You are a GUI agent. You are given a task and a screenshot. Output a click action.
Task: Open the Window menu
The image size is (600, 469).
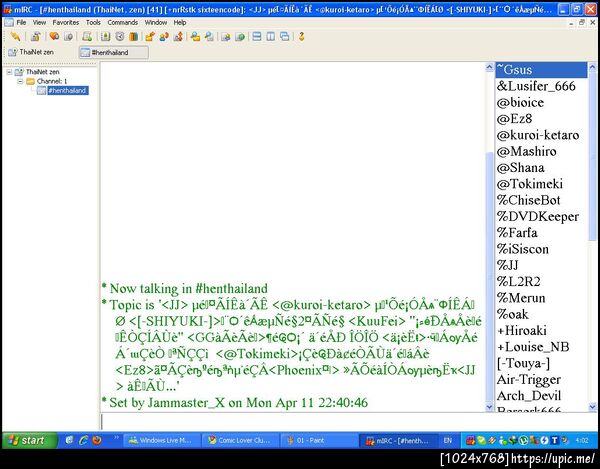point(156,23)
